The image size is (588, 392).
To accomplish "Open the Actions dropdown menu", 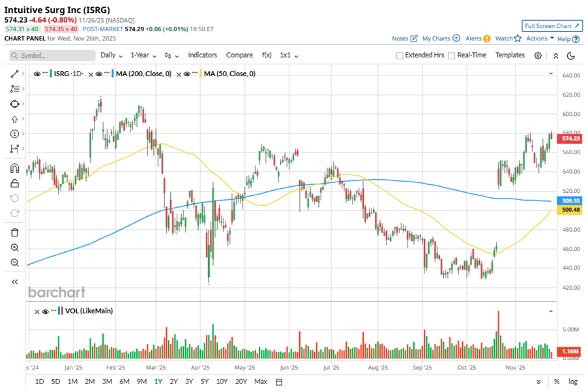I will (x=540, y=38).
